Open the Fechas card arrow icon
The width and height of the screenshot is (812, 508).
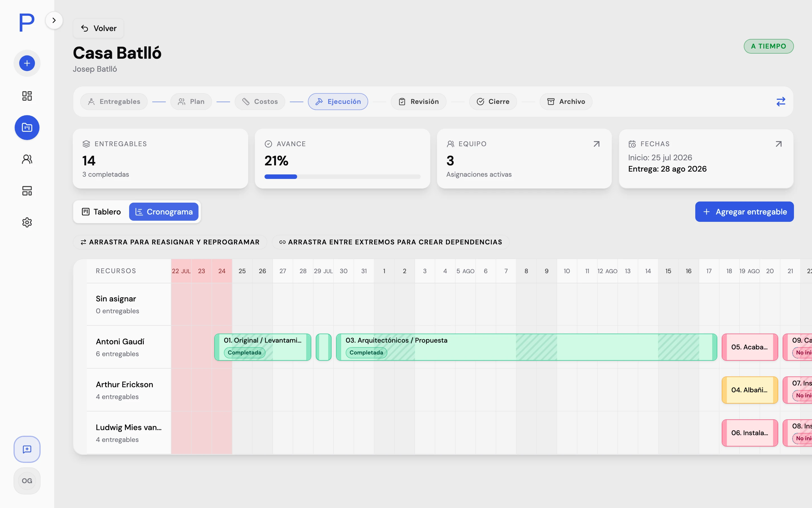click(x=779, y=144)
